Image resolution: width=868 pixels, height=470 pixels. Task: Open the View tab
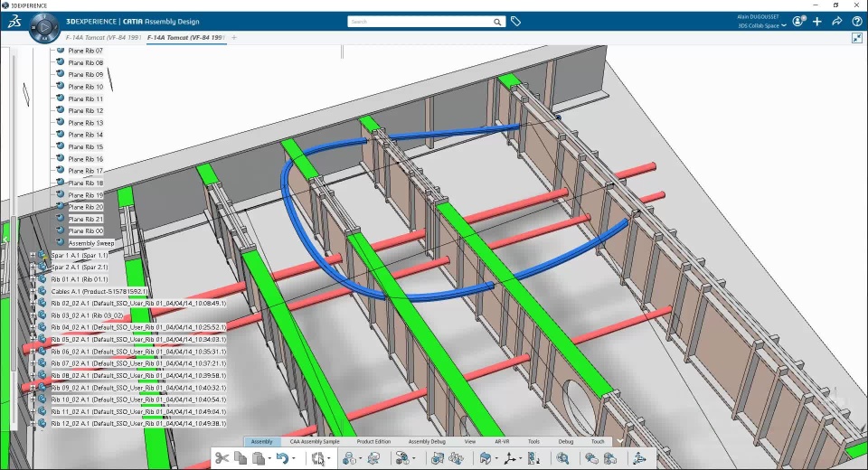point(470,441)
